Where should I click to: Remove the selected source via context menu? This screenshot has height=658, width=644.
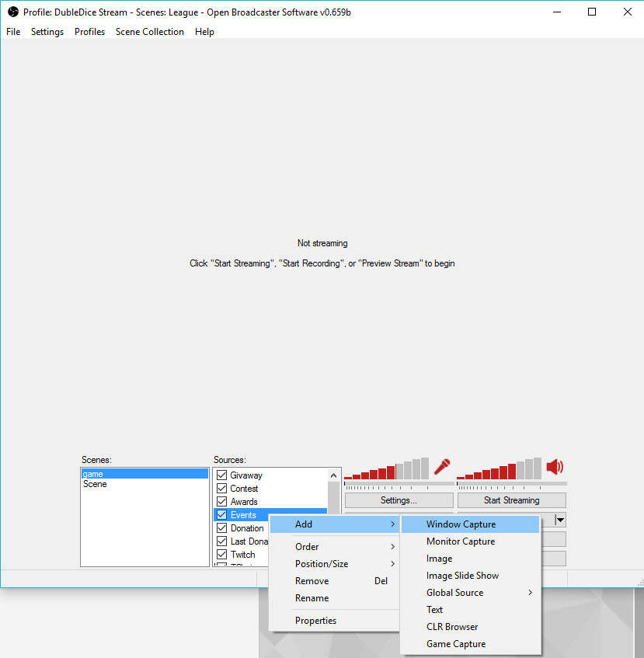point(334,581)
